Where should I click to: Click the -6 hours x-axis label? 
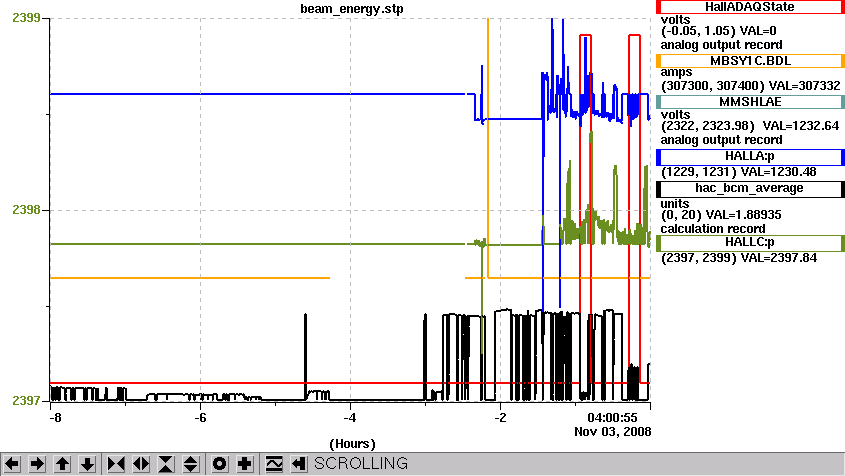coord(200,418)
